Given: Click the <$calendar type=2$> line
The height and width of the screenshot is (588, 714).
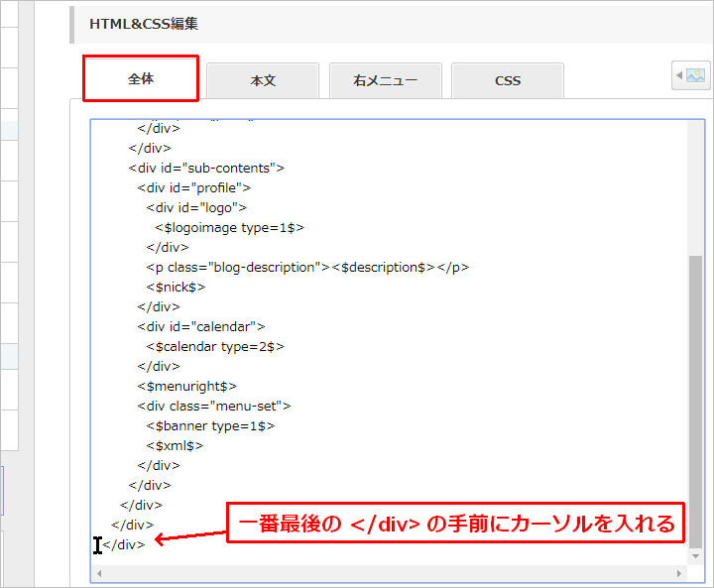Looking at the screenshot, I should tap(215, 347).
